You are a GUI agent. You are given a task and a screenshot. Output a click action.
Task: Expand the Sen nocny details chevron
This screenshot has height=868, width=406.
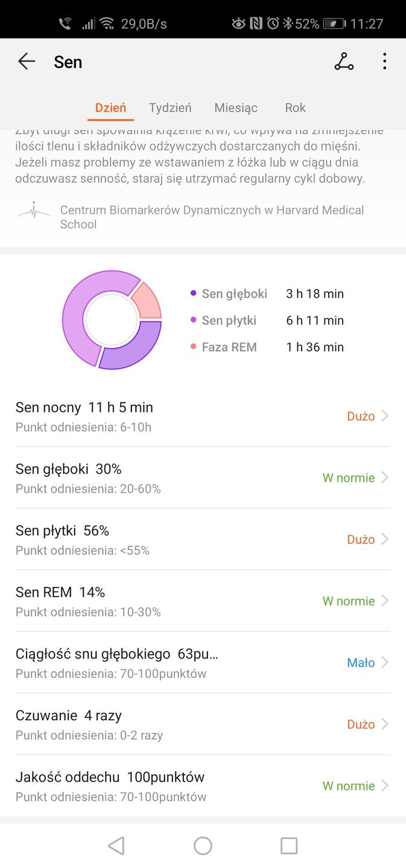[x=387, y=416]
